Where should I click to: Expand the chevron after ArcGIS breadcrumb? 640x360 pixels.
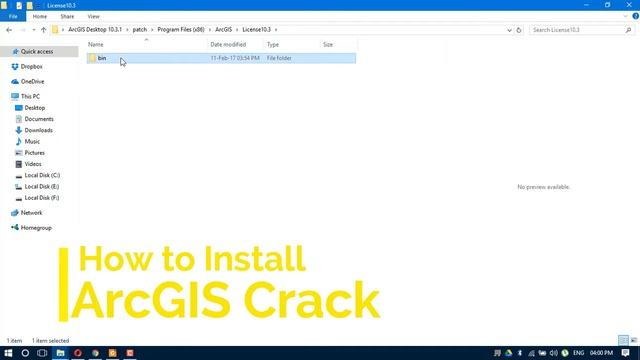[237, 30]
